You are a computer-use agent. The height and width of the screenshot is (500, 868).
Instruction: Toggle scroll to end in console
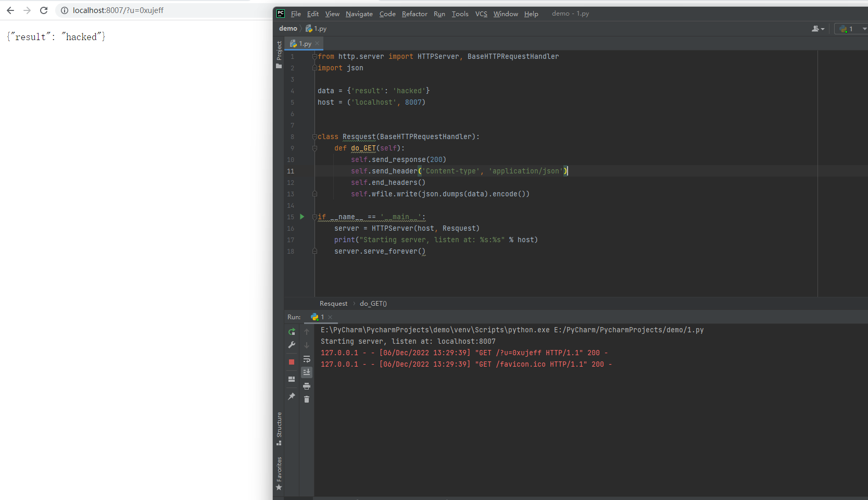pyautogui.click(x=307, y=372)
